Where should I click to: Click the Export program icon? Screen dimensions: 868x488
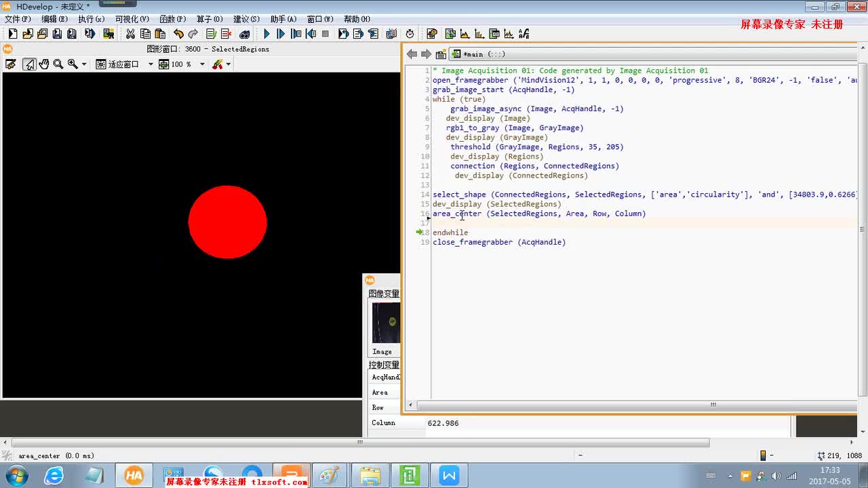point(90,34)
